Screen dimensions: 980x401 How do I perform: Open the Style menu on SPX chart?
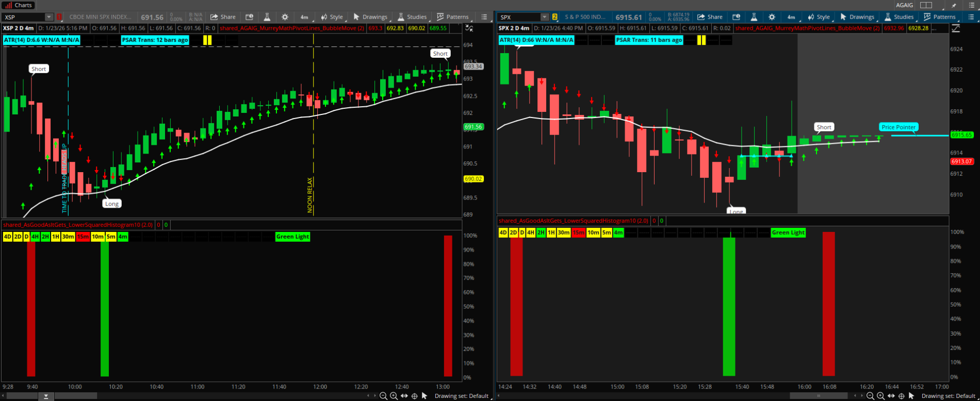click(x=819, y=17)
